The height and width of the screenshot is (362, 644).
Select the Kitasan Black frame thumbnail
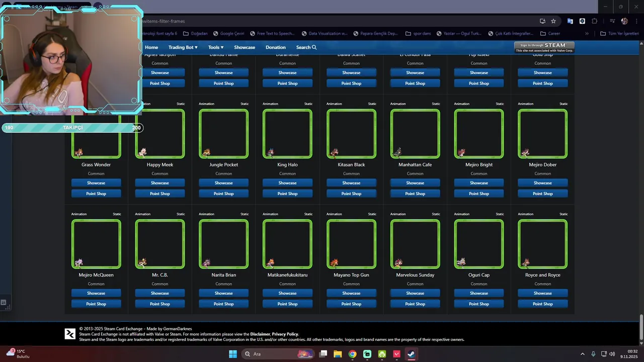[x=351, y=134]
